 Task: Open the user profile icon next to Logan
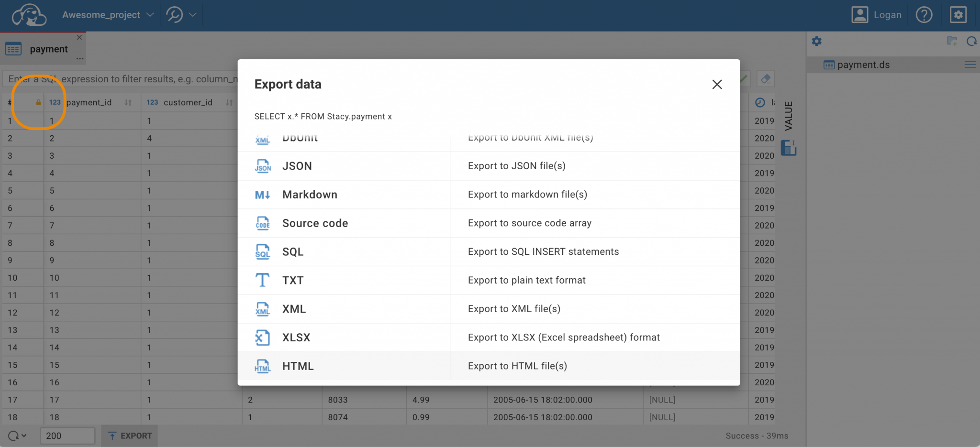[860, 15]
